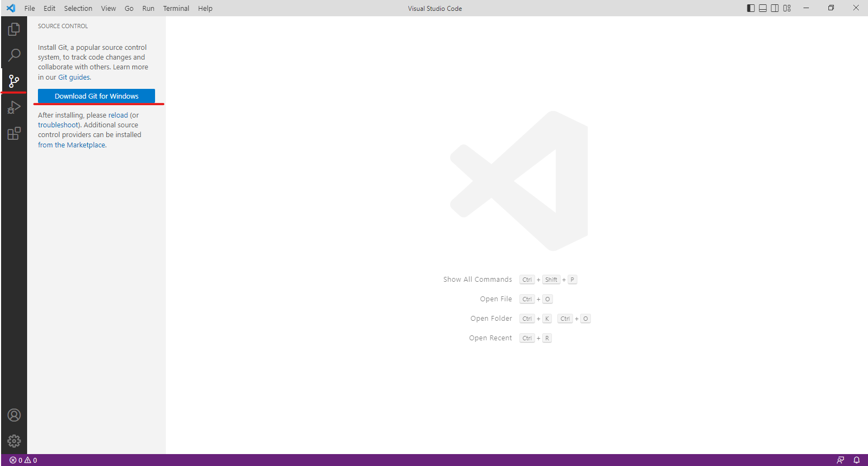The image size is (868, 466).
Task: Open the Selection menu
Action: [x=78, y=8]
